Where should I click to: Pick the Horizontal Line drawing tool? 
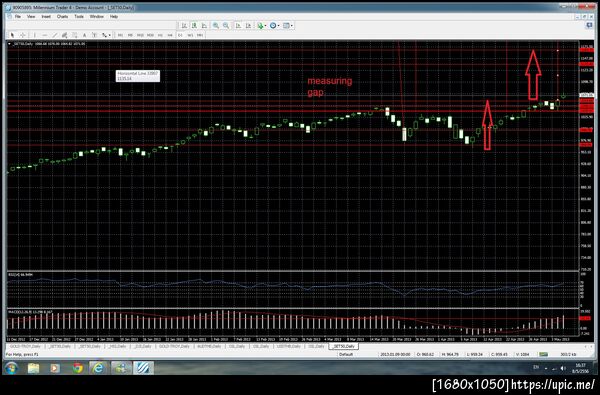click(45, 35)
